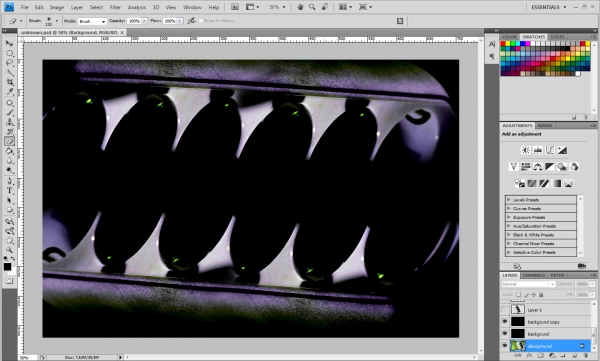Select the background copy layer row
The image size is (600, 361).
[547, 322]
